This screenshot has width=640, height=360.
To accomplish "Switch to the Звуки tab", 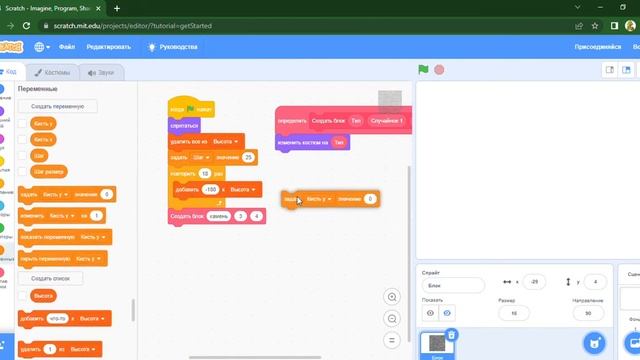I will [101, 72].
